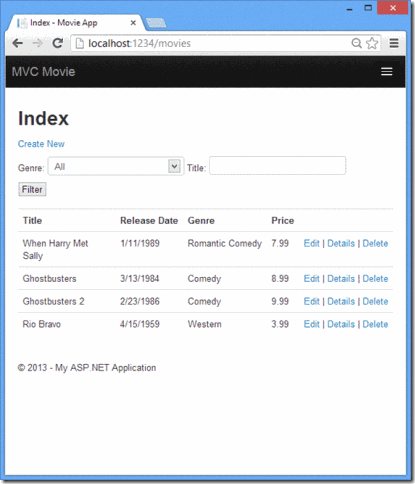Delete When Harry Met Sally
The width and height of the screenshot is (415, 484).
tap(375, 243)
